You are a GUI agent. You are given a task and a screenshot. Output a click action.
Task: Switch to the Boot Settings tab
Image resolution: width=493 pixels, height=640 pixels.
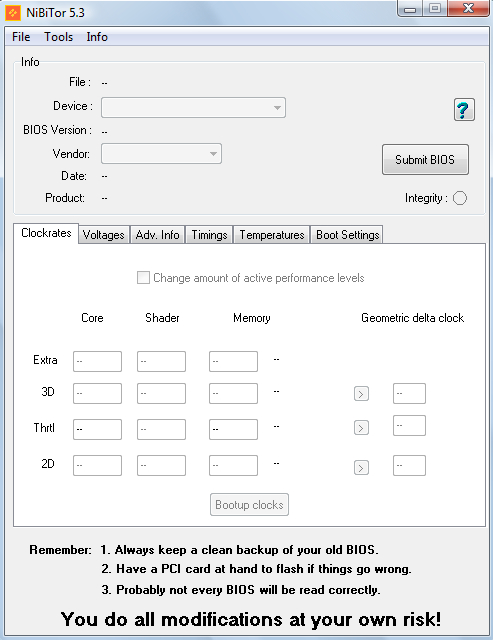[x=347, y=235]
